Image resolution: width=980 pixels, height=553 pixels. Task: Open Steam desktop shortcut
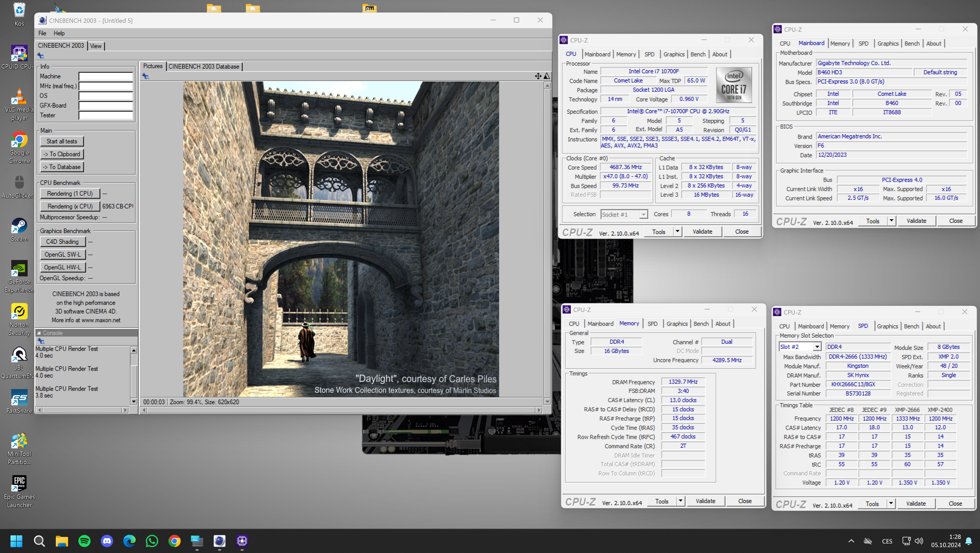click(19, 230)
